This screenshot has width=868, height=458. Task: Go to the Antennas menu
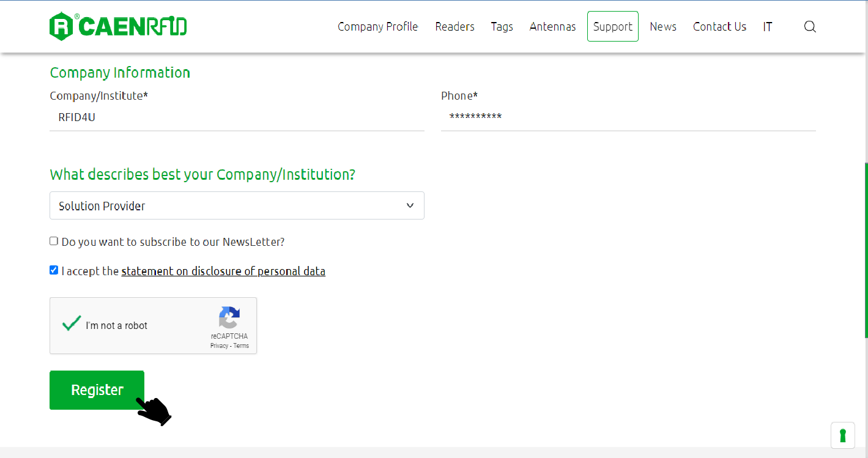(x=552, y=26)
